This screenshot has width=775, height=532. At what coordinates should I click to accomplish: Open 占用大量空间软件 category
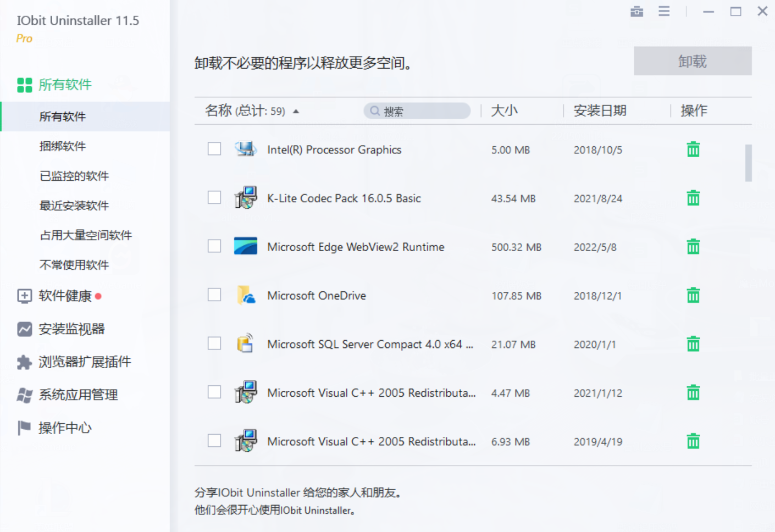click(85, 235)
